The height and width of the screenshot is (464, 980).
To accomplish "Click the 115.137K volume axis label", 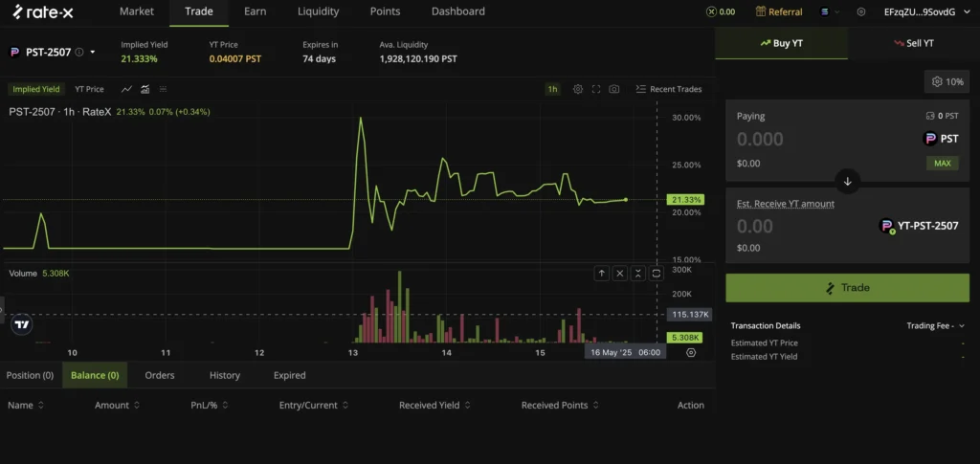I will pos(689,314).
